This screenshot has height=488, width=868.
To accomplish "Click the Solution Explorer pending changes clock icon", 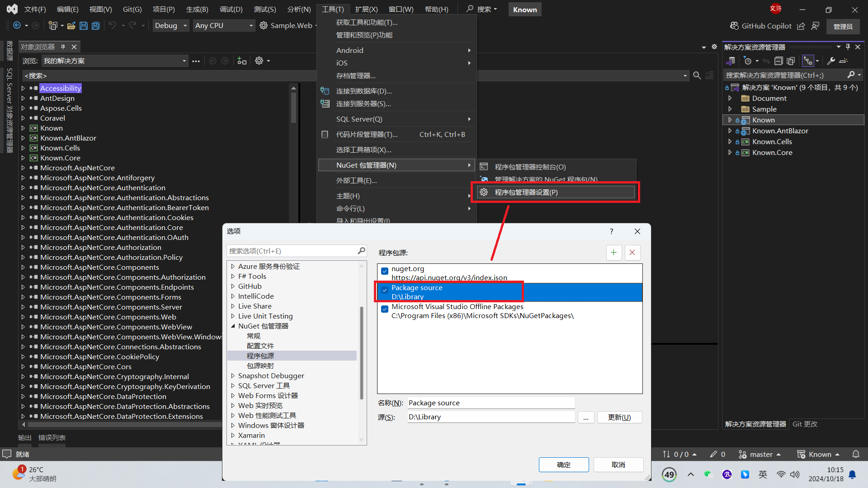I will pyautogui.click(x=748, y=61).
